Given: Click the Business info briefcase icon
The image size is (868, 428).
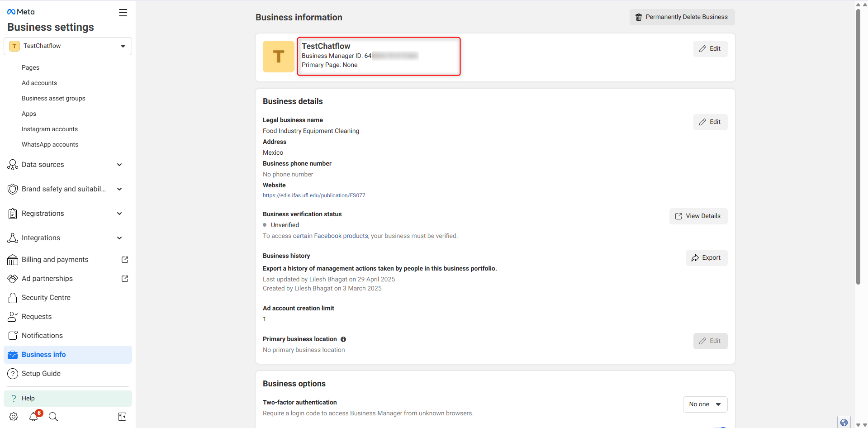Looking at the screenshot, I should point(13,355).
